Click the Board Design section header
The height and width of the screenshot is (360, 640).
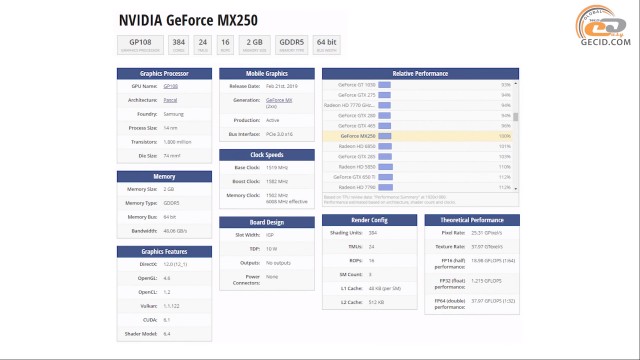coord(267,222)
